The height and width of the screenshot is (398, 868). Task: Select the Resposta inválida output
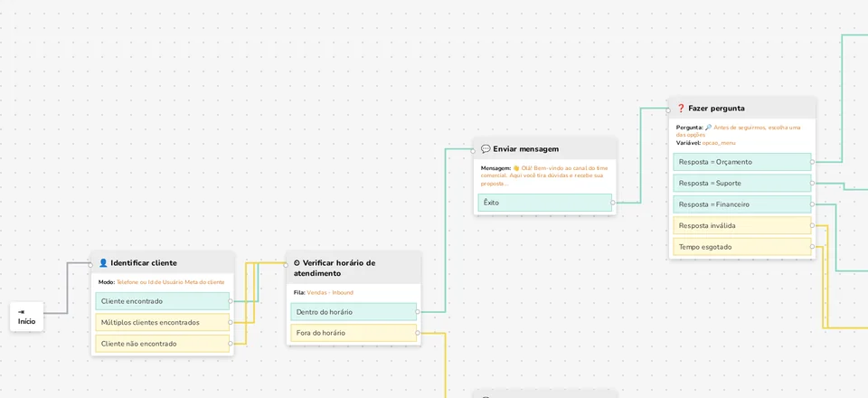click(741, 226)
